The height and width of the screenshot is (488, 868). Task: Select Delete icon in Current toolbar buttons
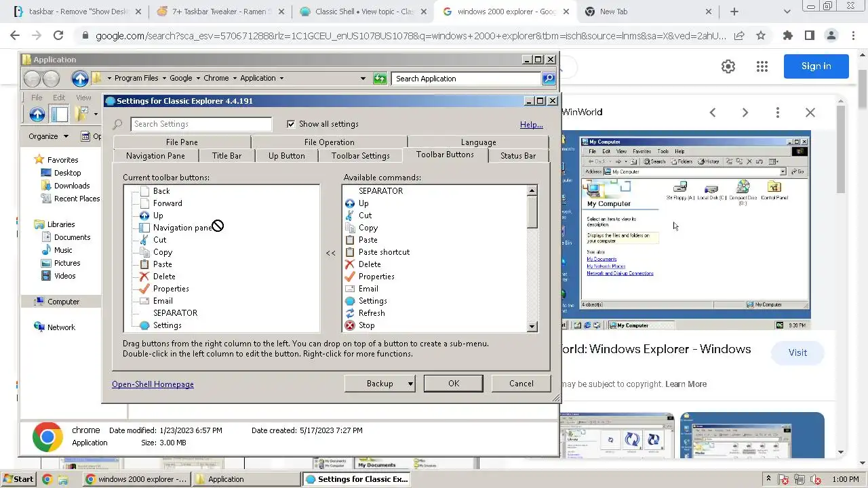[x=144, y=277]
